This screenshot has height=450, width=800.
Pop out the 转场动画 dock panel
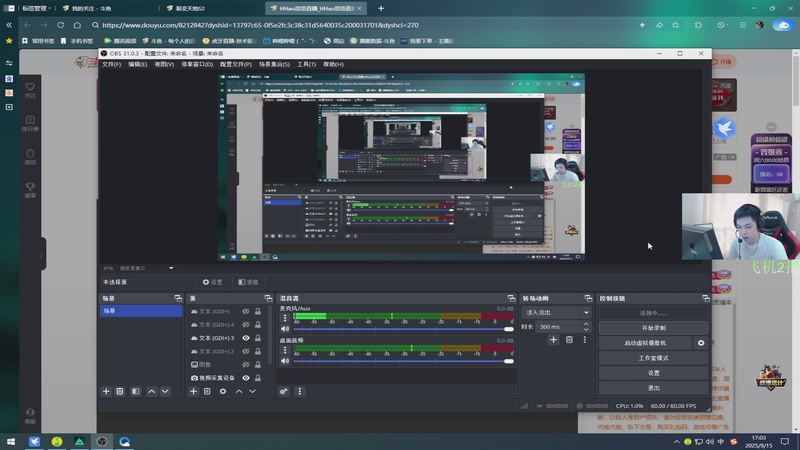tap(588, 298)
